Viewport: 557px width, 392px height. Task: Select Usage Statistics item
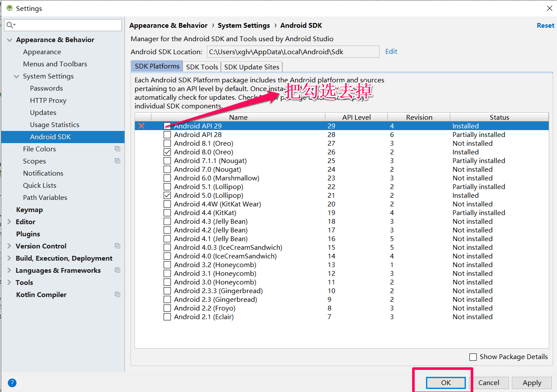pyautogui.click(x=55, y=125)
